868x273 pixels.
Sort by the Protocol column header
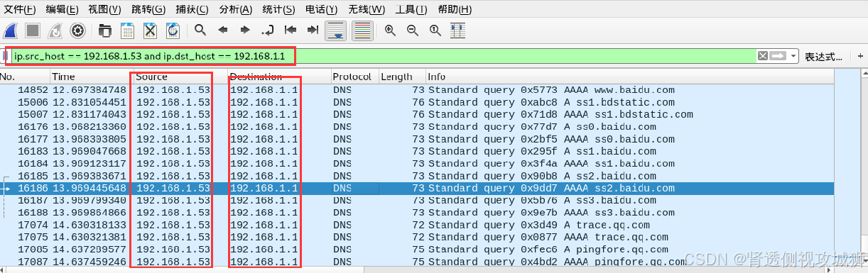(354, 77)
